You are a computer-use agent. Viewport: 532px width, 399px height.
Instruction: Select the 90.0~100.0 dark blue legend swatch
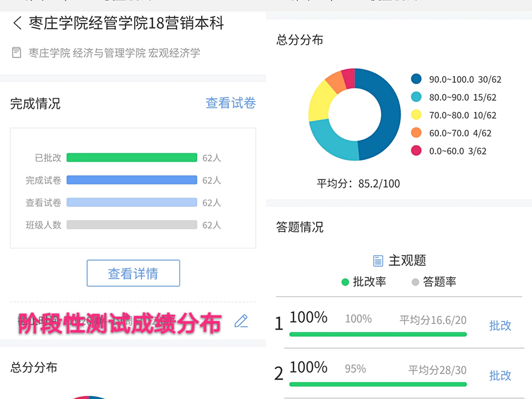click(x=416, y=79)
